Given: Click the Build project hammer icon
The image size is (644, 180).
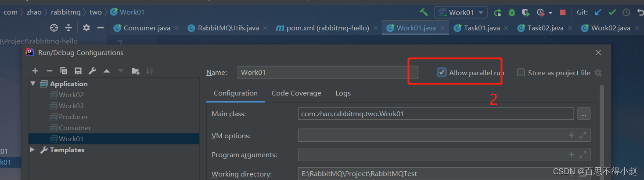Looking at the screenshot, I should (x=424, y=12).
